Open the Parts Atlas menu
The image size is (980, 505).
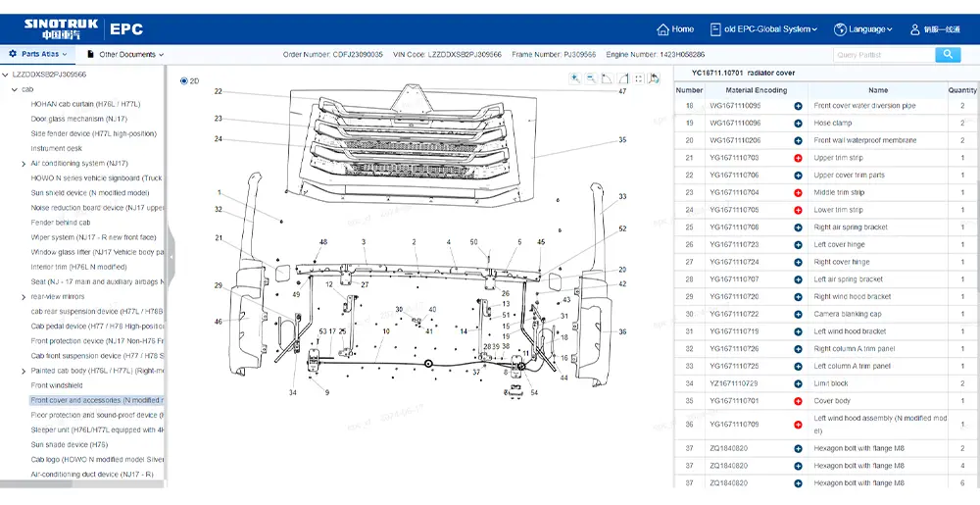(x=39, y=55)
